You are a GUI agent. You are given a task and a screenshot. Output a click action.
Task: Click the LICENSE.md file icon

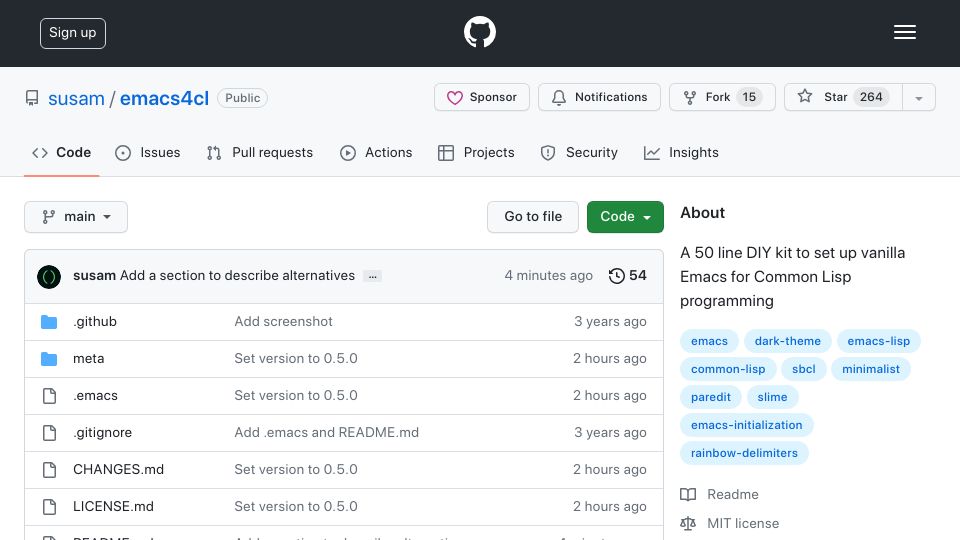point(49,507)
